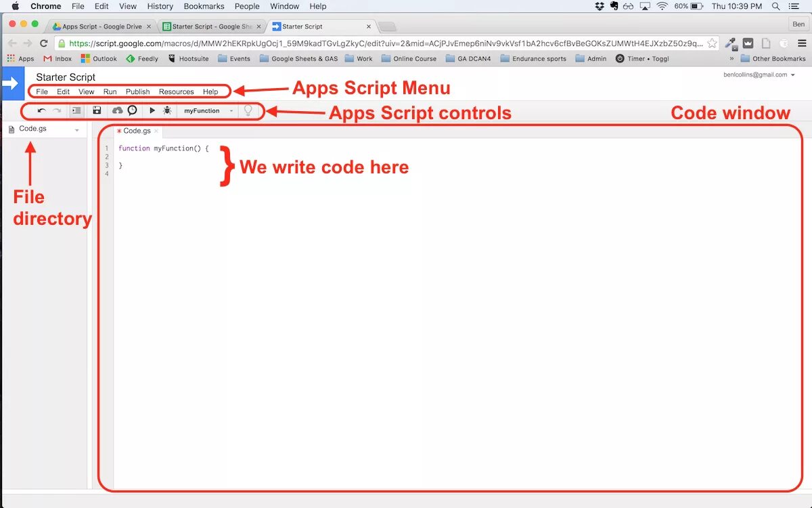Toggle the indent formatting button
The image size is (812, 508).
tap(76, 110)
